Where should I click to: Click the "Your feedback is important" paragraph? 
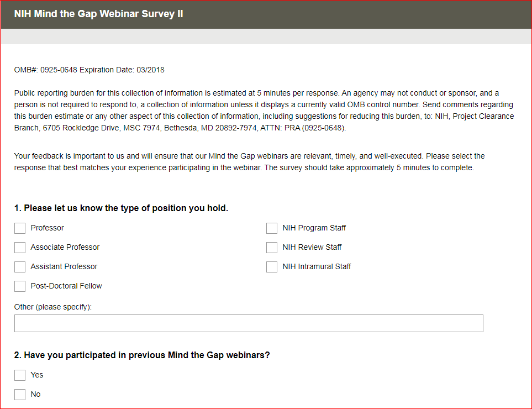249,162
